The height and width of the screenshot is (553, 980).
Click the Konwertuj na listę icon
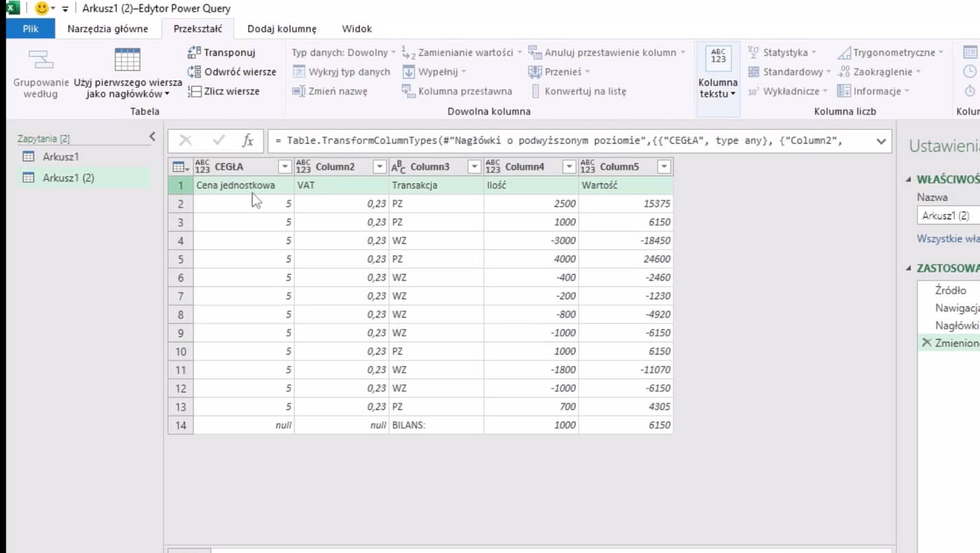point(536,91)
